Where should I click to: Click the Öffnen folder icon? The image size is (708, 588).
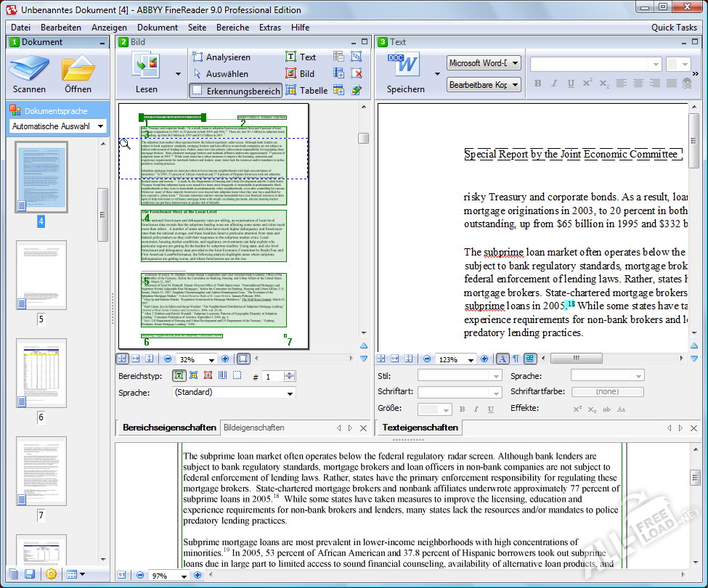[78, 70]
